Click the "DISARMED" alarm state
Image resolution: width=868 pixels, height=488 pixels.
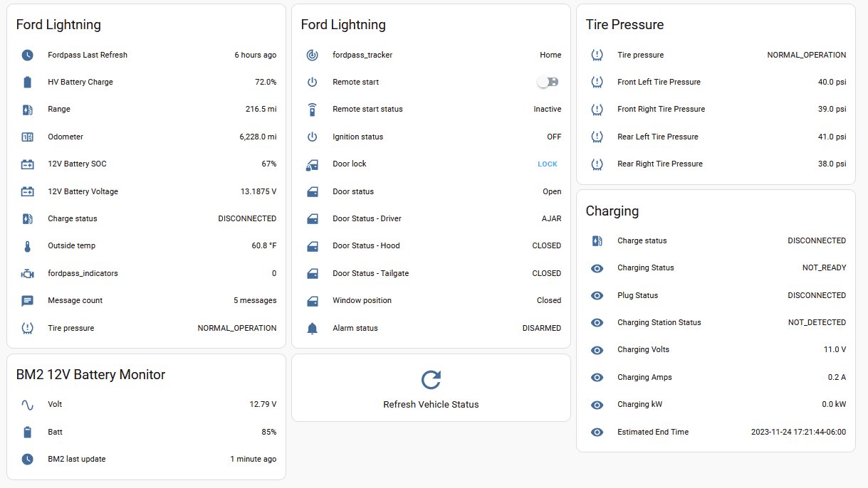pyautogui.click(x=542, y=328)
